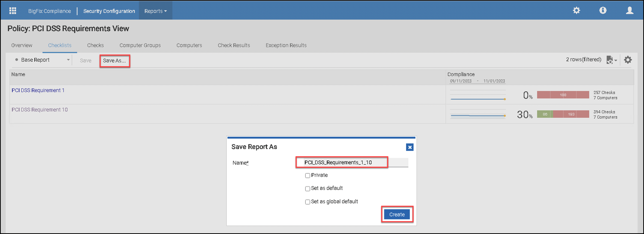The height and width of the screenshot is (234, 644).
Task: Close the Save Report As dialog
Action: click(410, 147)
